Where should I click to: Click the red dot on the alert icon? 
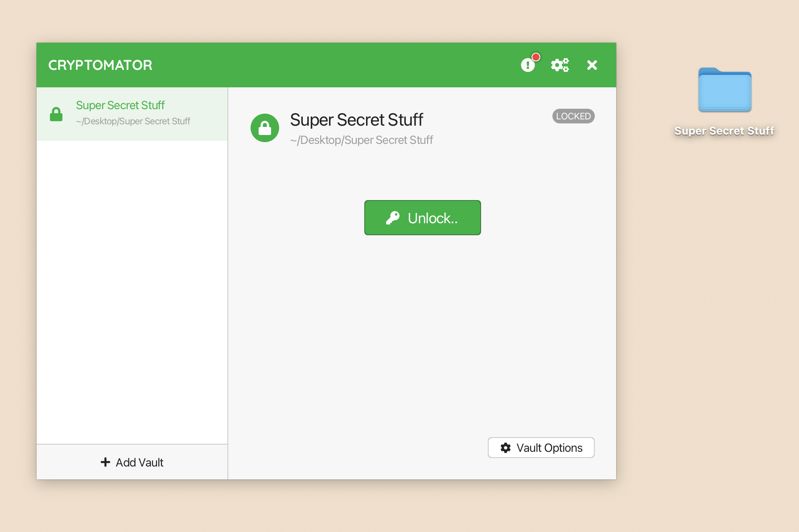(x=536, y=57)
